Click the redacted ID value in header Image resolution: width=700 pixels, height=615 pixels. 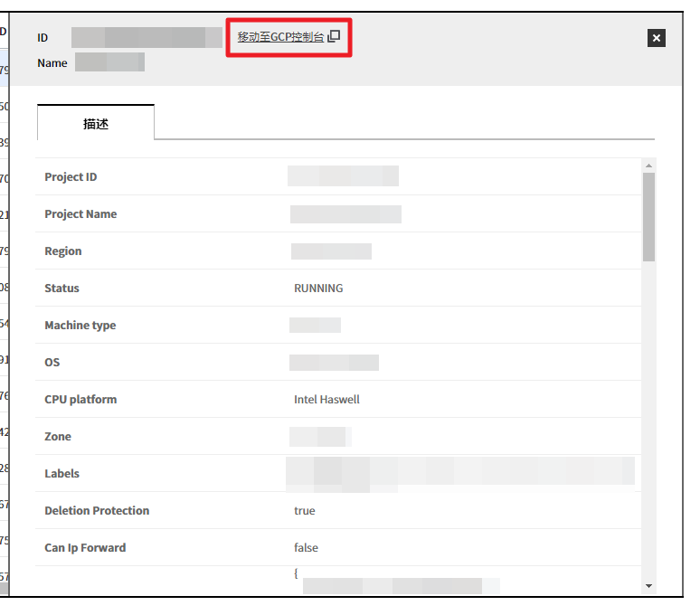pos(147,38)
